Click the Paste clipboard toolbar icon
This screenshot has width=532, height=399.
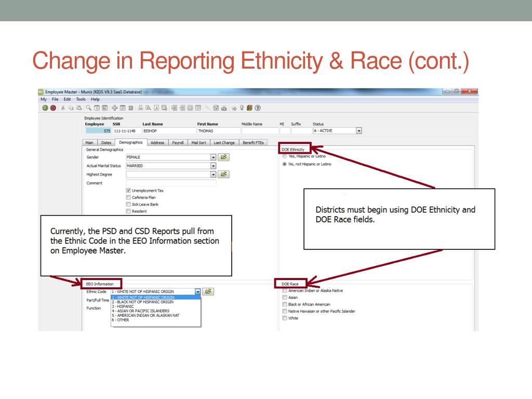[79, 108]
